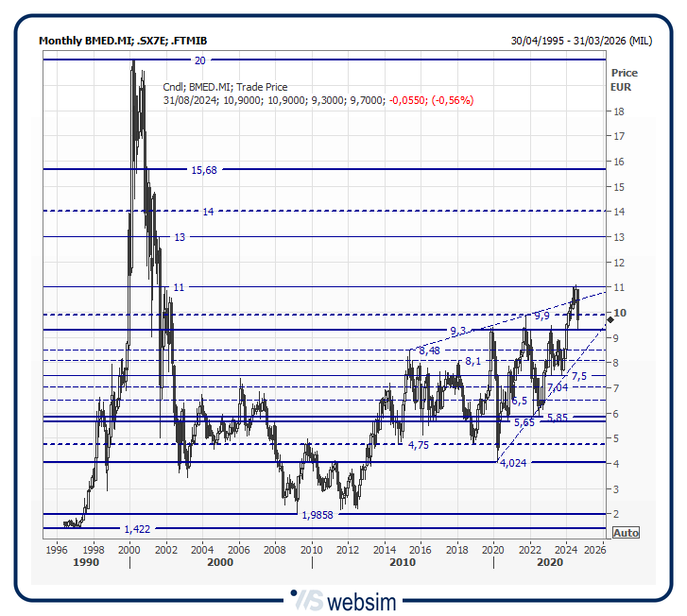Click the 7,04 trendline label
The height and width of the screenshot is (616, 687).
[x=558, y=387]
